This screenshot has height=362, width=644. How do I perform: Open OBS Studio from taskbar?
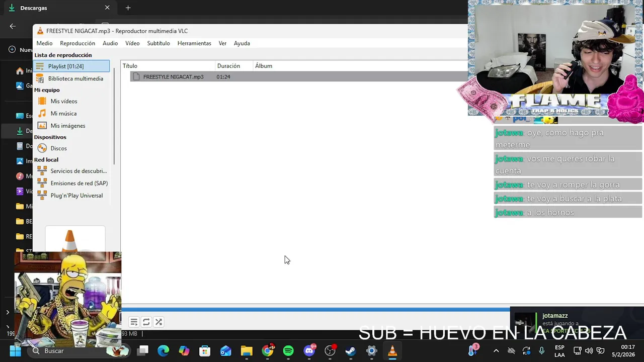click(330, 351)
